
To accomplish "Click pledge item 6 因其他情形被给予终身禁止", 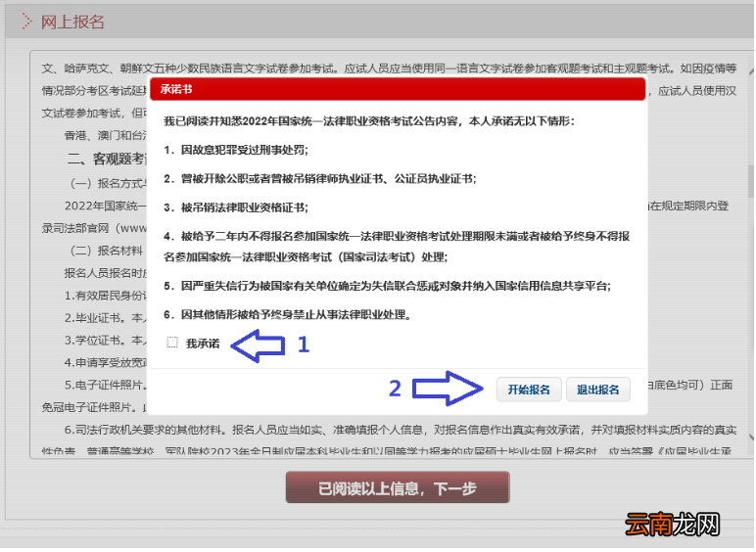I will [x=287, y=315].
